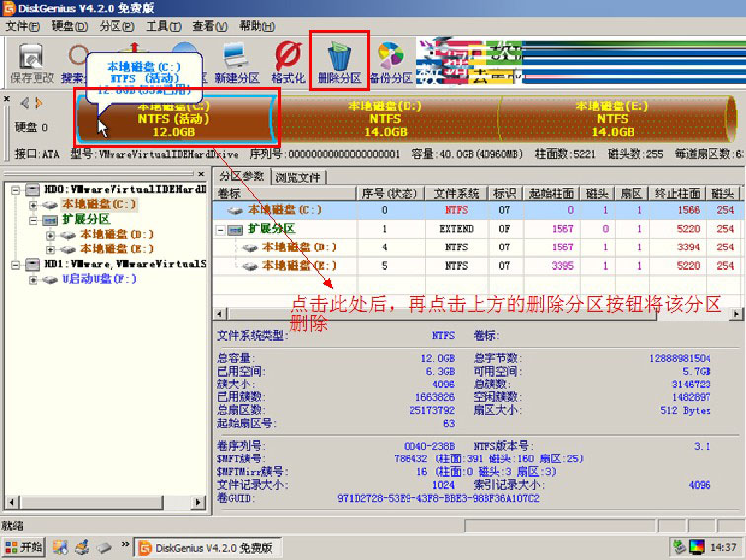Click the Save Changes (保存更改) toolbar icon
Viewport: 746px width, 560px height.
click(32, 63)
